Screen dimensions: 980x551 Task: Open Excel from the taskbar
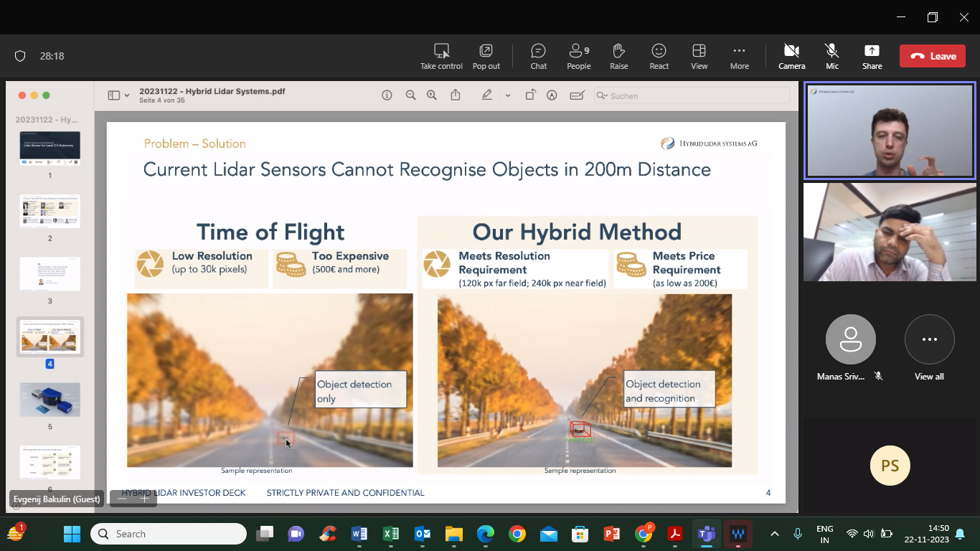pyautogui.click(x=391, y=534)
